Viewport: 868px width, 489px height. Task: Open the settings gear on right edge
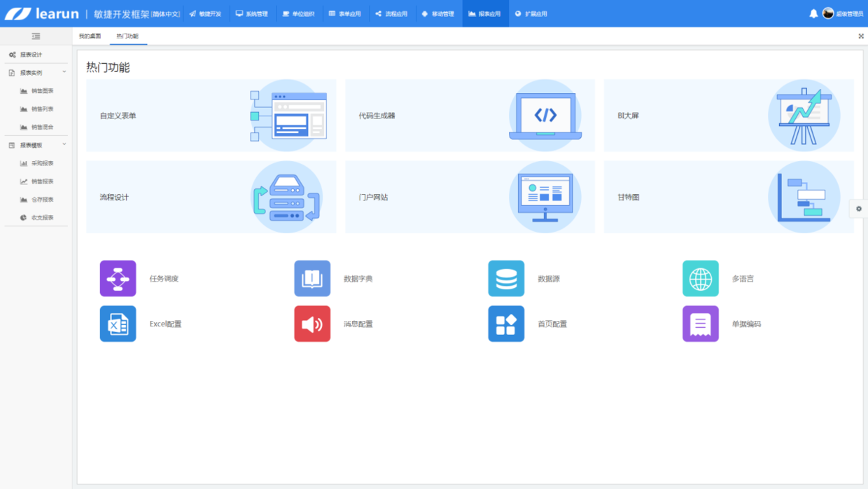859,208
